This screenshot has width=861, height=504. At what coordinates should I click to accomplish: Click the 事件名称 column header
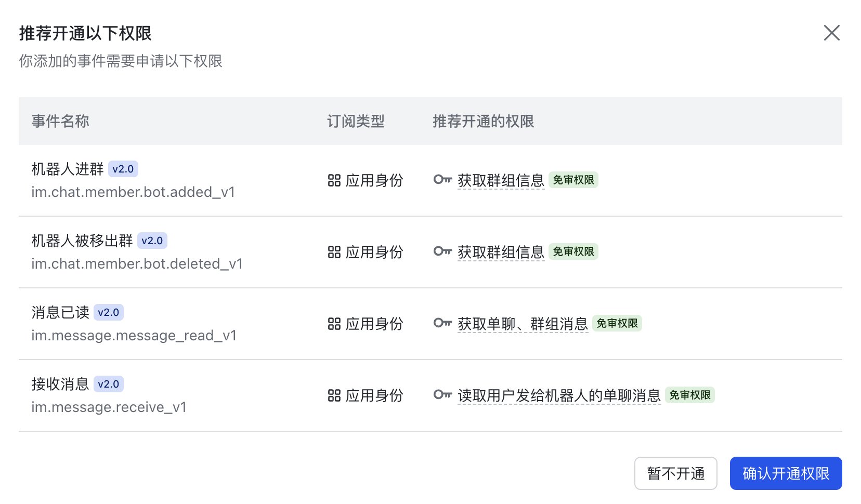tap(60, 121)
